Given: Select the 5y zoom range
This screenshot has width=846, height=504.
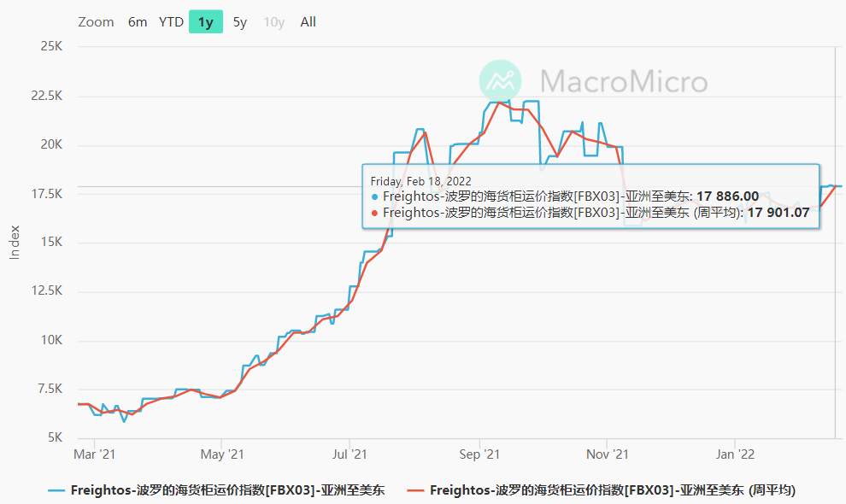Looking at the screenshot, I should 239,22.
